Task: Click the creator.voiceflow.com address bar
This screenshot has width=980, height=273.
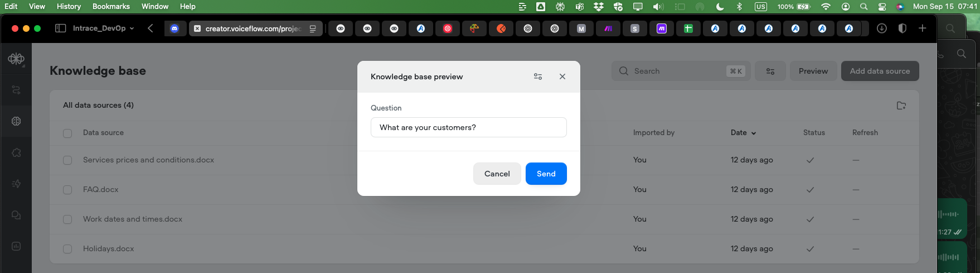Action: pos(256,28)
